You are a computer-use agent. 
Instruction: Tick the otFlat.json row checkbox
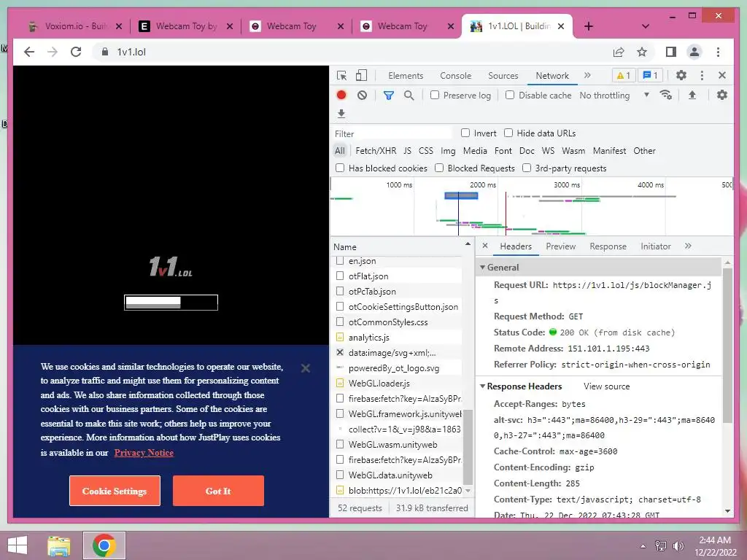point(340,276)
